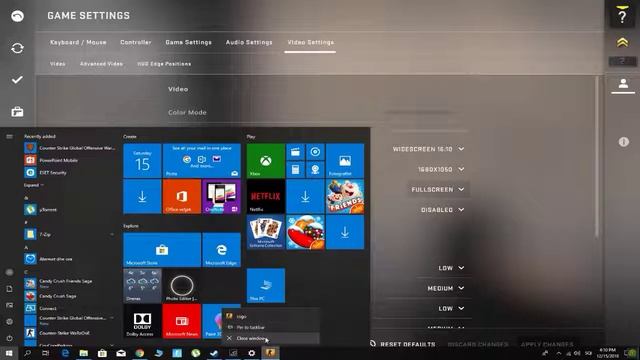Open the Photos tile

click(345, 161)
